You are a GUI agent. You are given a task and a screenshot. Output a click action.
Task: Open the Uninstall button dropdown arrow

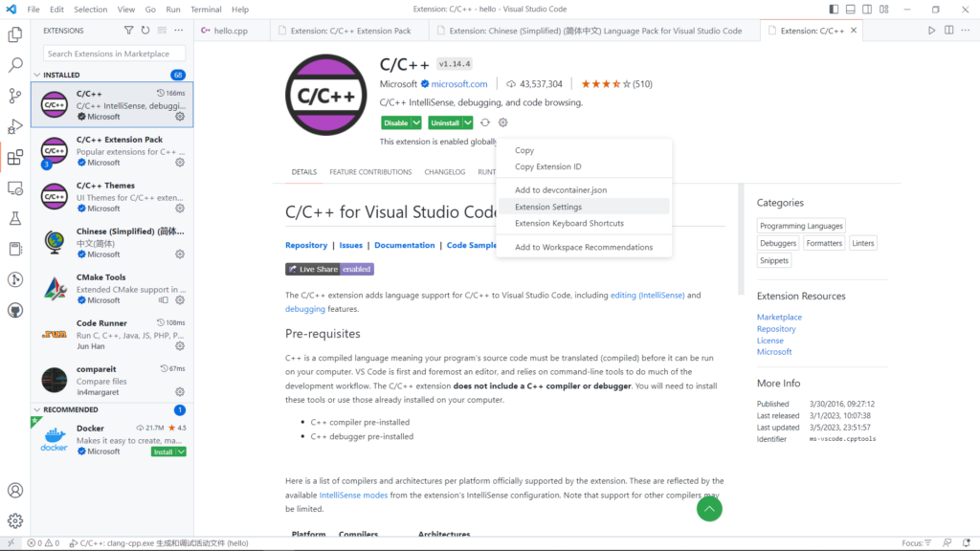(468, 122)
